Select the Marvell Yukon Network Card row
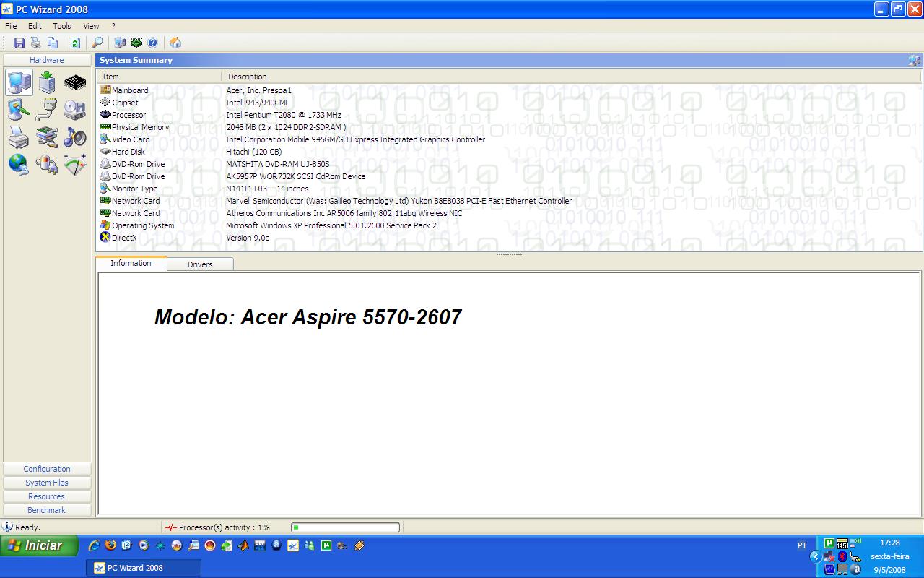The width and height of the screenshot is (924, 578). [509, 201]
